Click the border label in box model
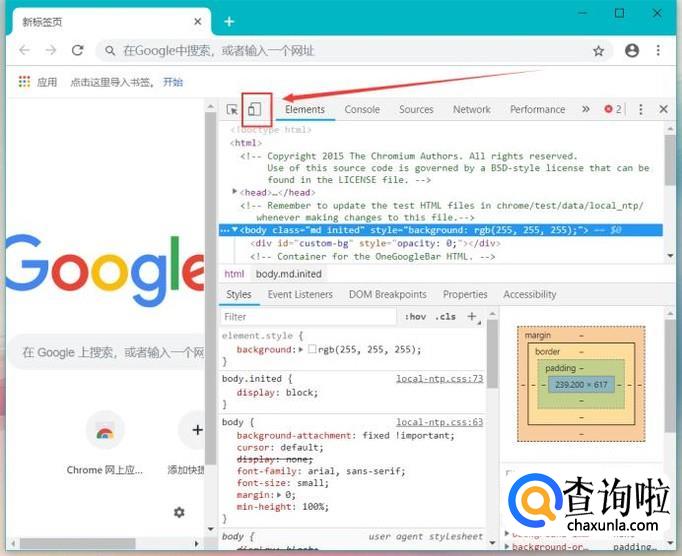 coord(548,352)
